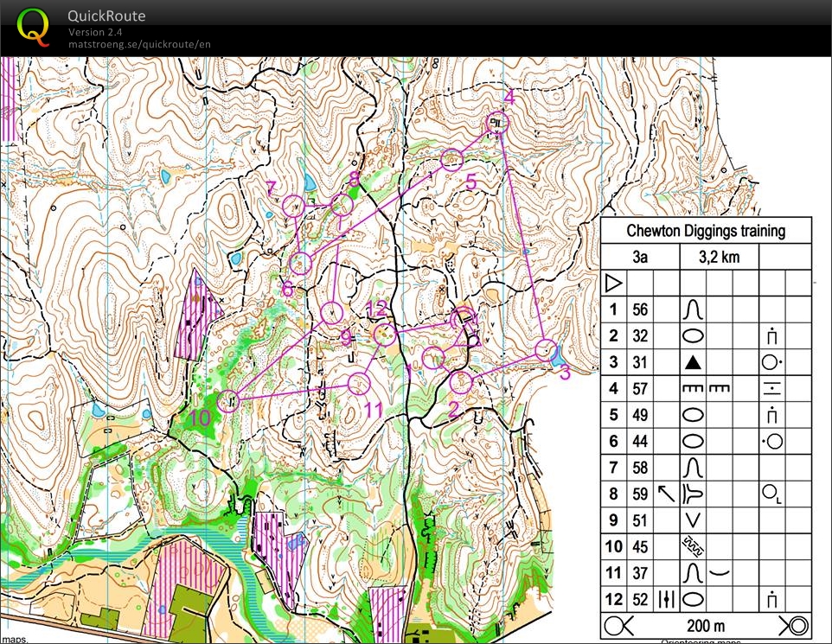This screenshot has width=832, height=644.
Task: Select control circle 9 on the course
Action: pos(331,313)
